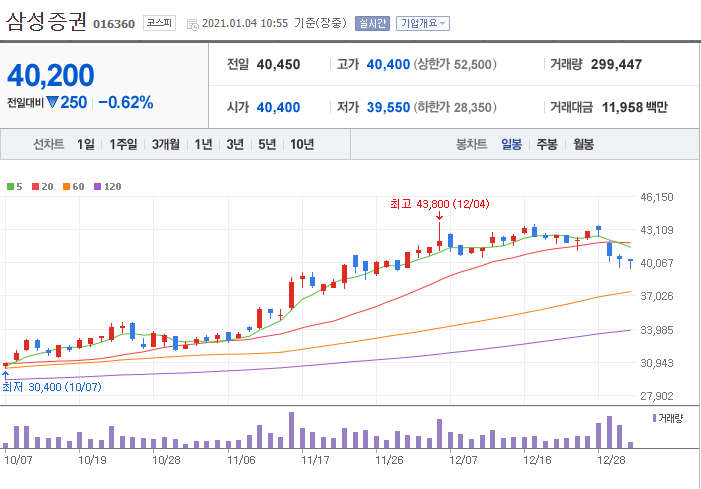
Task: Click the 코스피 market badge
Action: pos(159,23)
